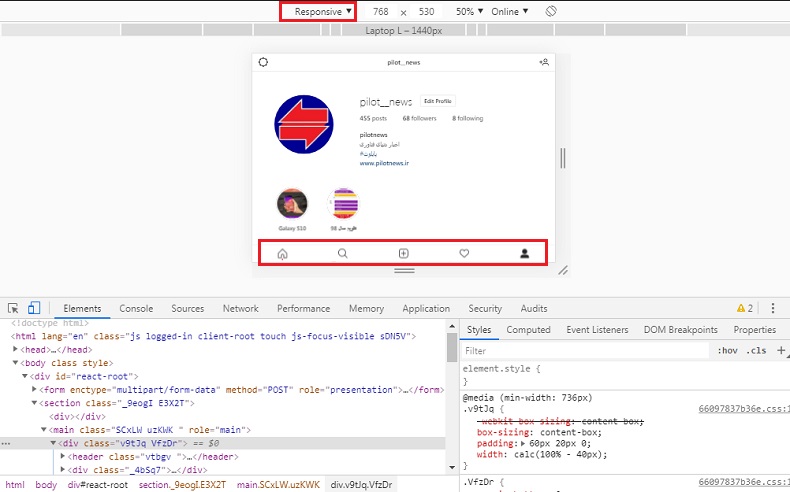Expand the padding shorthand triangle
This screenshot has width=790, height=492.
click(523, 444)
